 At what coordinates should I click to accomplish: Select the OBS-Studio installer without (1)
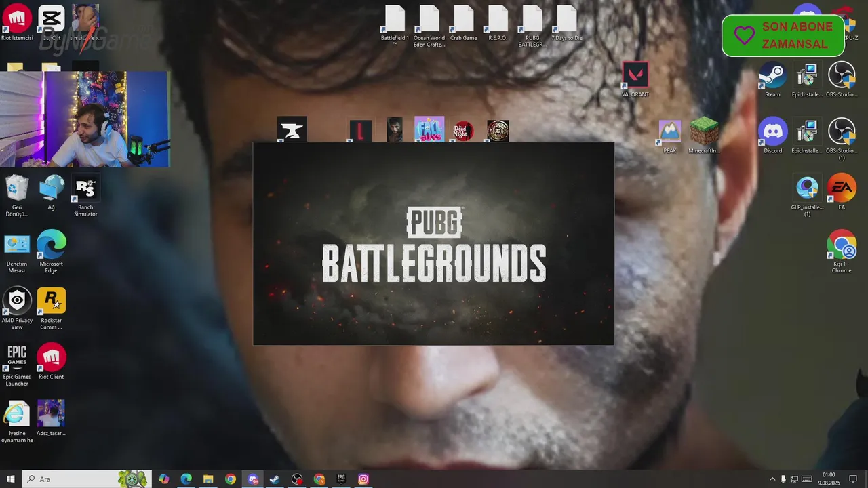tap(842, 79)
